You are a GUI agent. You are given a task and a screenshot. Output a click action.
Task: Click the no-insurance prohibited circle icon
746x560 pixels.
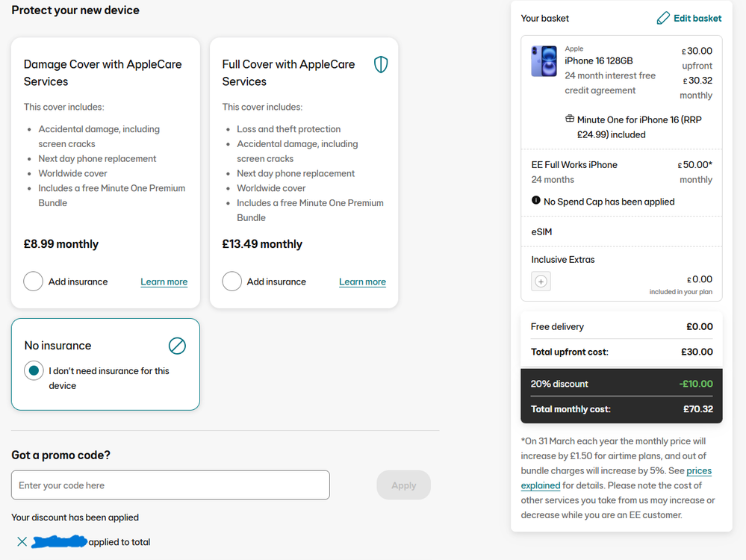pos(177,346)
